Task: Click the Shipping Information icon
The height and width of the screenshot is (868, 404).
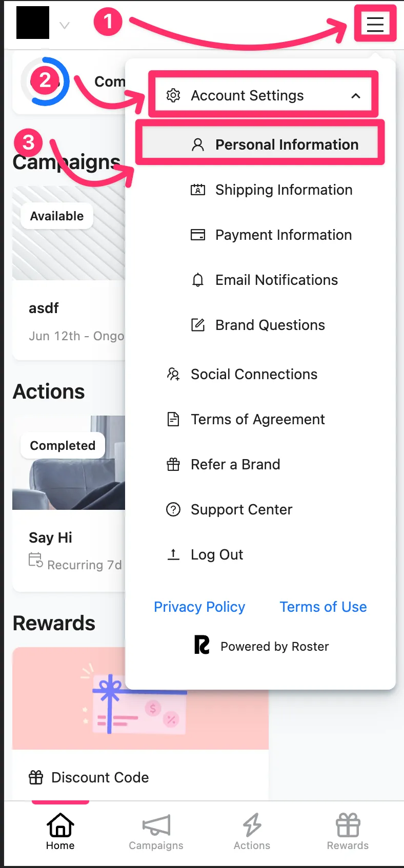Action: [x=198, y=190]
